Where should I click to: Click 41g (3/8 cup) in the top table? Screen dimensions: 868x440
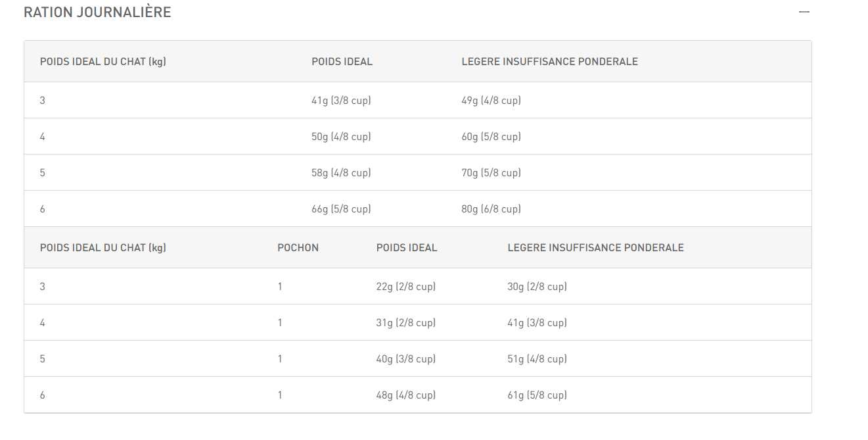pos(341,101)
